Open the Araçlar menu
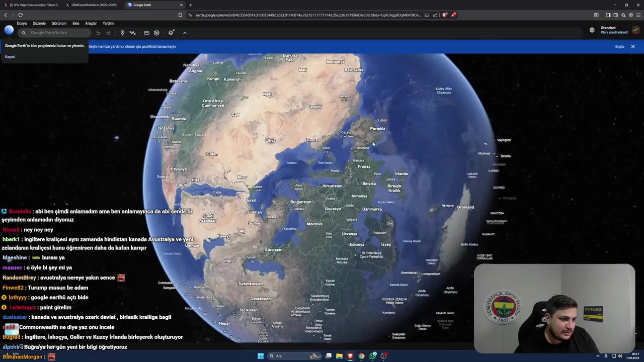 (x=91, y=23)
